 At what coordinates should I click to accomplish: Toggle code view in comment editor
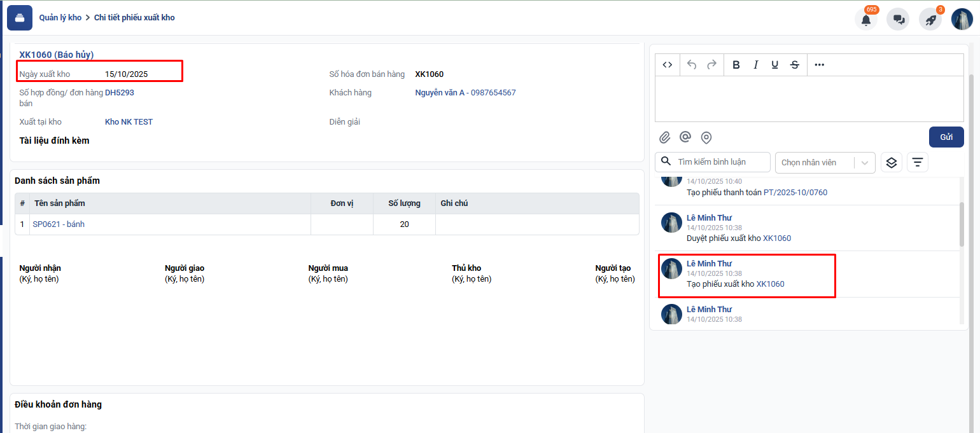[x=668, y=65]
